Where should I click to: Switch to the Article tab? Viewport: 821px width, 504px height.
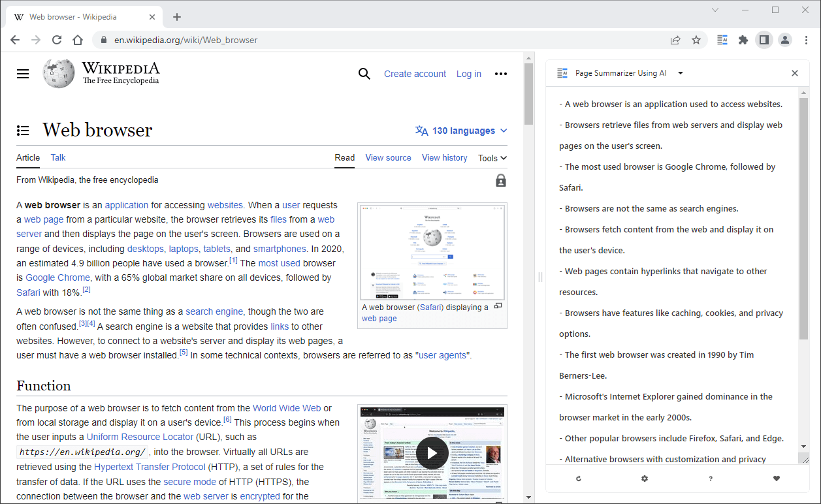point(28,157)
